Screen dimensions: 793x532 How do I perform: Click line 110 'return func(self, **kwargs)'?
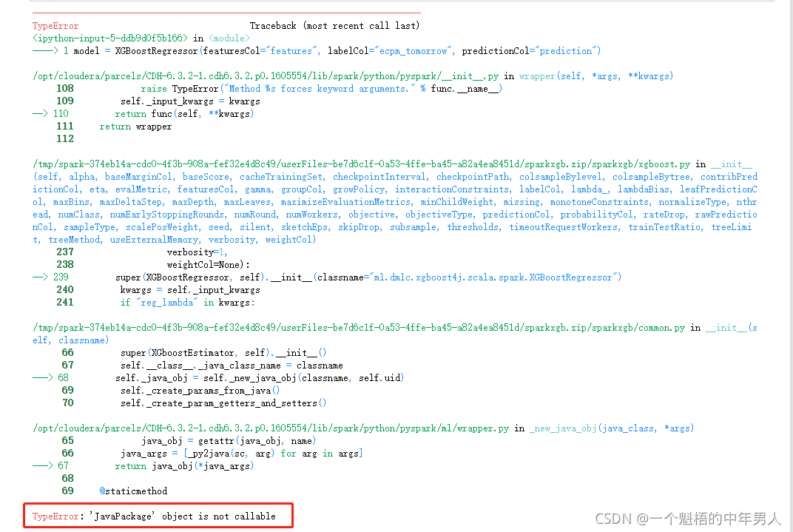coord(184,114)
